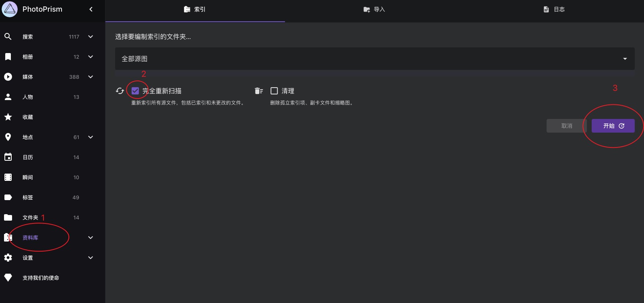Select 资料库 in the sidebar

[x=30, y=237]
